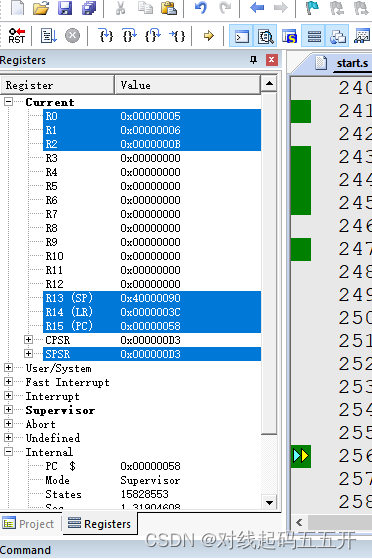Run to cursor line icon

(x=177, y=36)
